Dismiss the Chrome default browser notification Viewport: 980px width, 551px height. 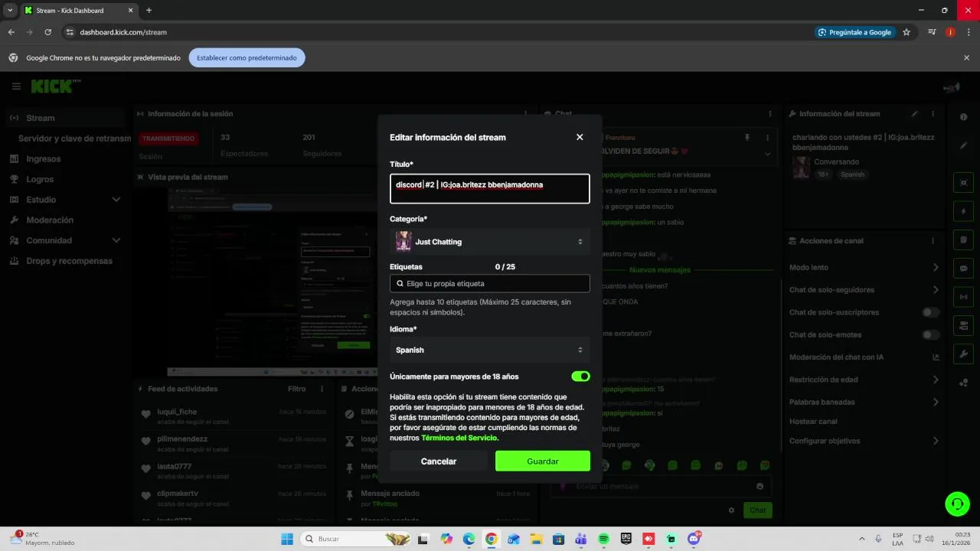[x=966, y=57]
